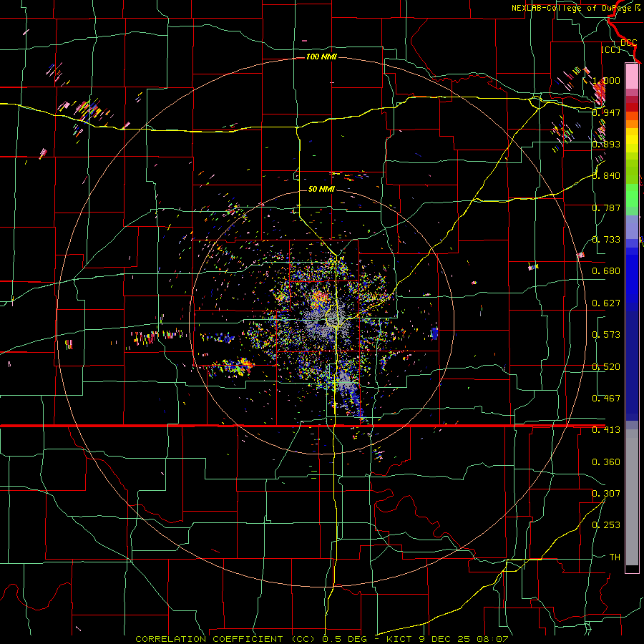Click the 0.787 color scale label
The height and width of the screenshot is (644, 644).
[x=606, y=208]
